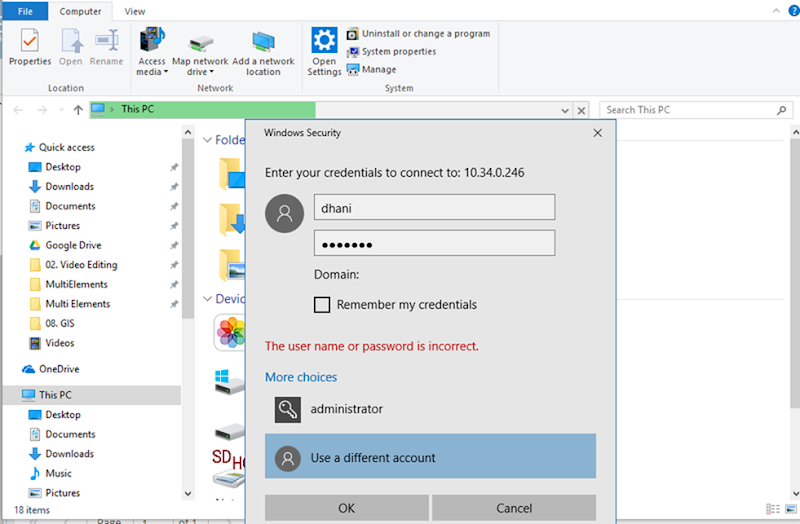Select This PC in navigation pane
Viewport: 800px width, 524px height.
click(x=92, y=395)
